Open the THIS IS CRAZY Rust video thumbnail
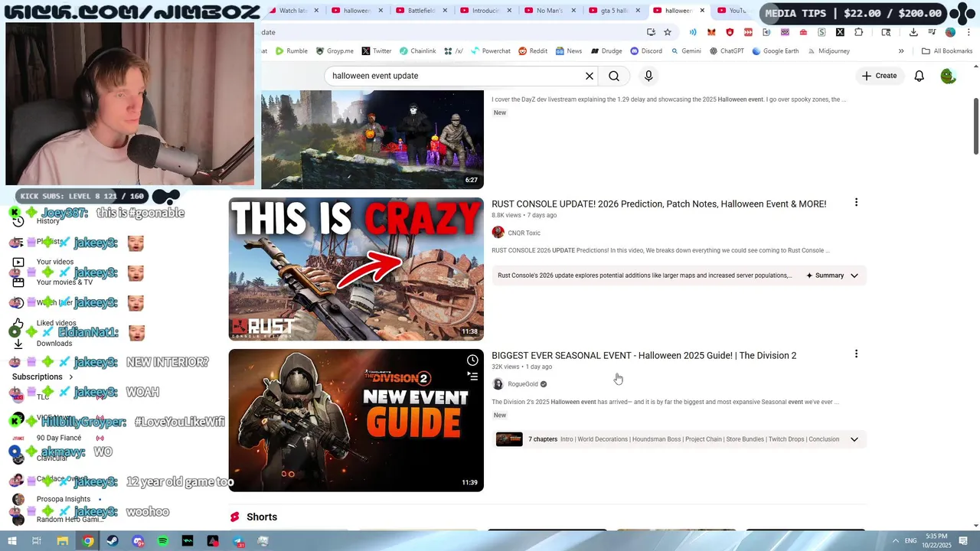 pyautogui.click(x=356, y=269)
